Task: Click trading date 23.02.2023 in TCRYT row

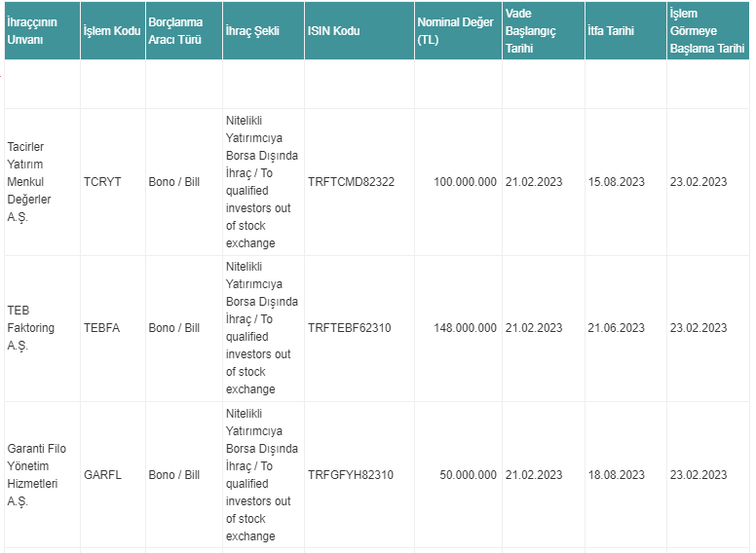Action: [699, 182]
